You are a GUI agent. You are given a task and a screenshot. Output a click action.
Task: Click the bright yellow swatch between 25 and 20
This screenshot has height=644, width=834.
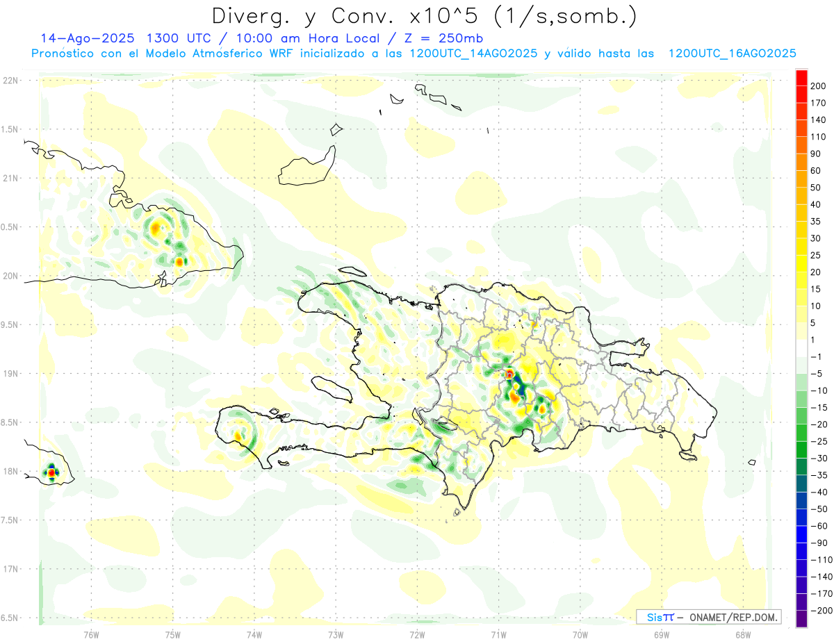click(801, 264)
